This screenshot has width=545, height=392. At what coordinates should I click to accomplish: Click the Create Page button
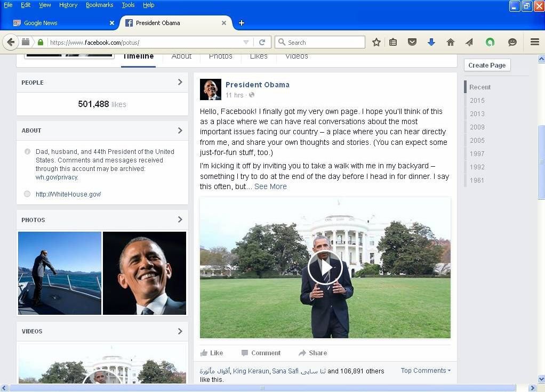click(487, 66)
